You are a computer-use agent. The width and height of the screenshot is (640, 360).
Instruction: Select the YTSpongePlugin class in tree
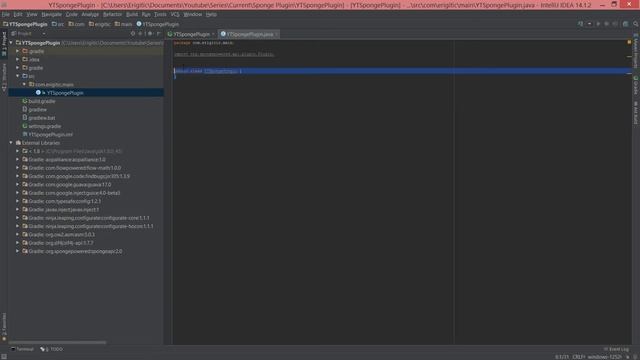(x=86, y=93)
